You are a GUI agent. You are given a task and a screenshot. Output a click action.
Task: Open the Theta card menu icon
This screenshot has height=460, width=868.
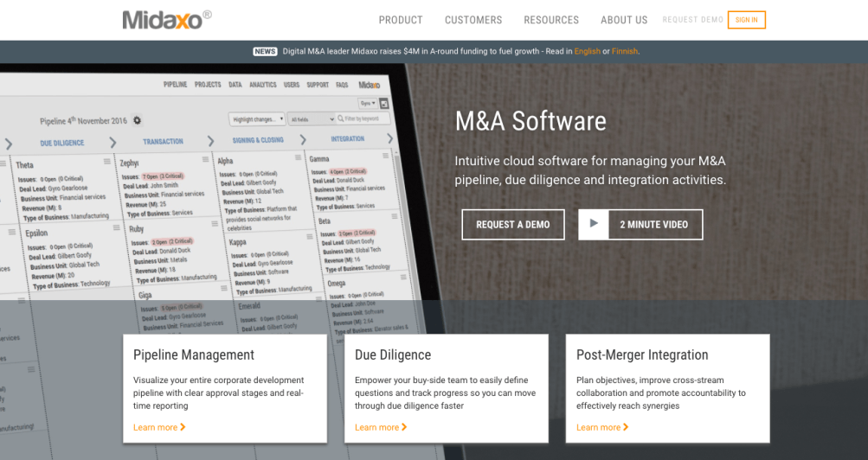(106, 162)
